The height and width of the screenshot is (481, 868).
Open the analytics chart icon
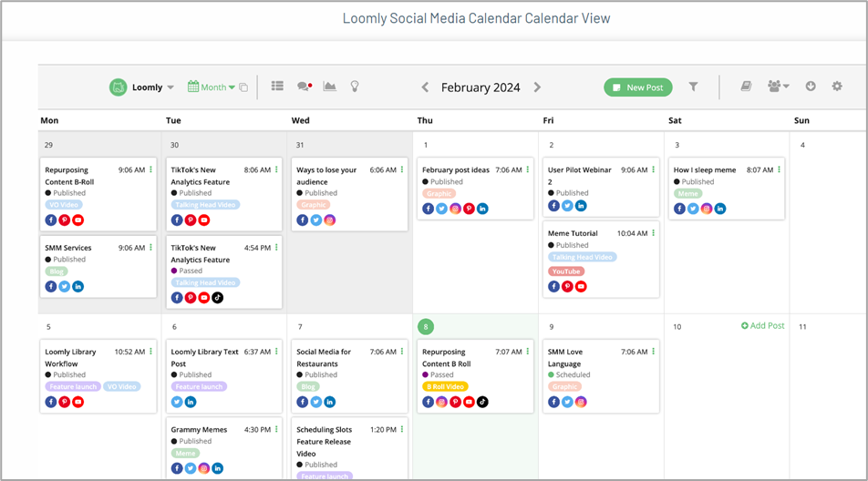329,87
